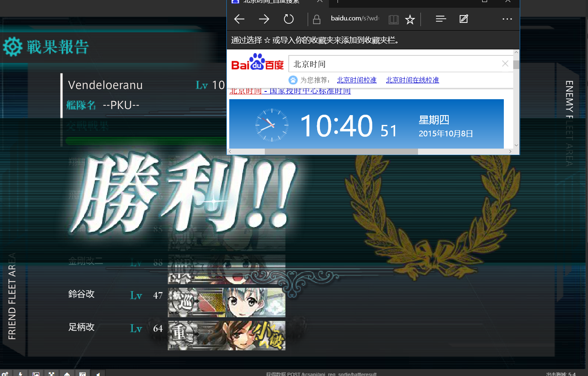This screenshot has height=376, width=588.
Task: Click the 勝利!! victory banner
Action: tap(184, 194)
